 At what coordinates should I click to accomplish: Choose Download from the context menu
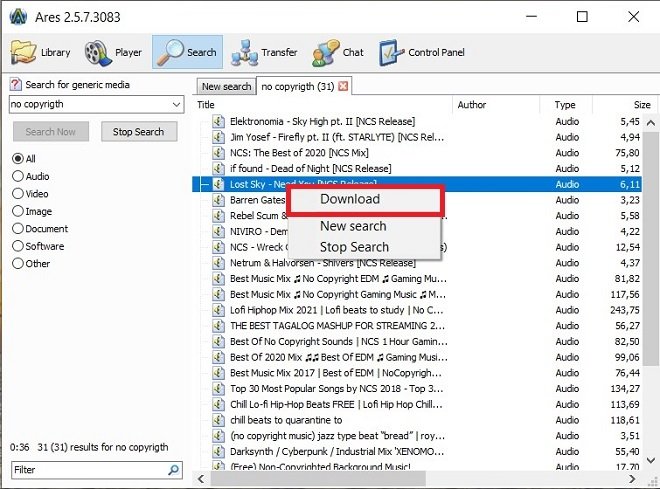pos(365,199)
